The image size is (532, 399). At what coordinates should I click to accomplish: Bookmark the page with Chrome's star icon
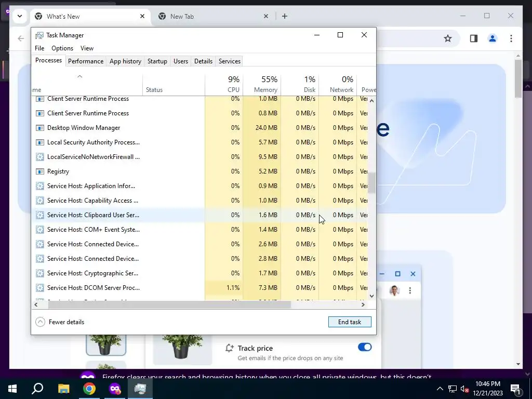(448, 38)
